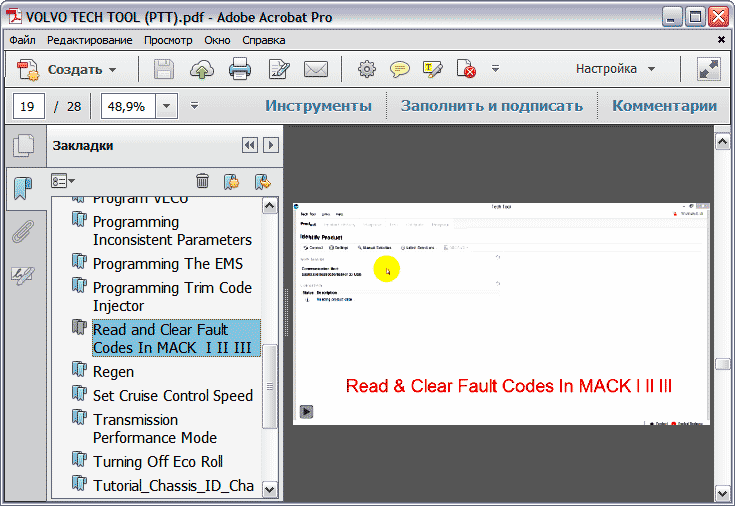
Task: Open the Настройка dropdown menu
Action: pos(615,70)
